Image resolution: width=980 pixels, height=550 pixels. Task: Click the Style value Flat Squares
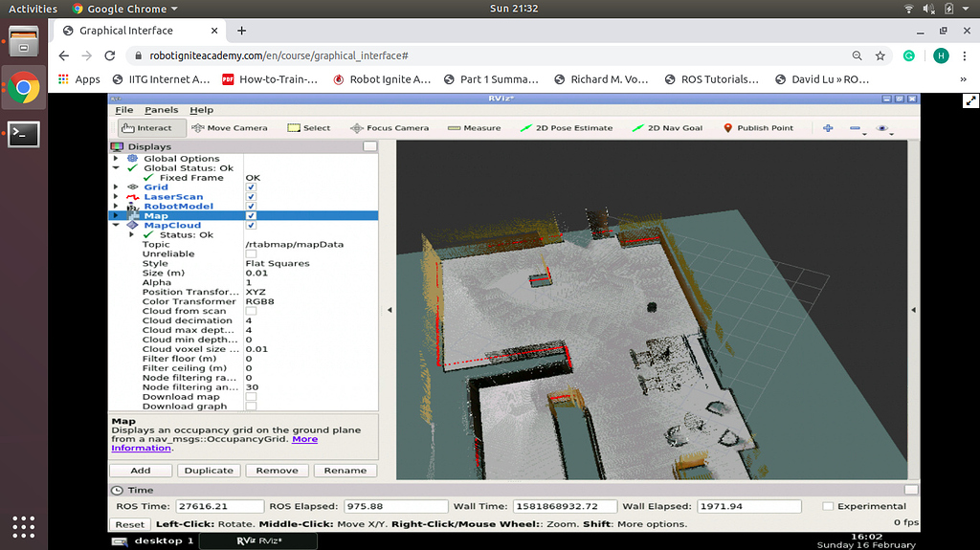278,263
